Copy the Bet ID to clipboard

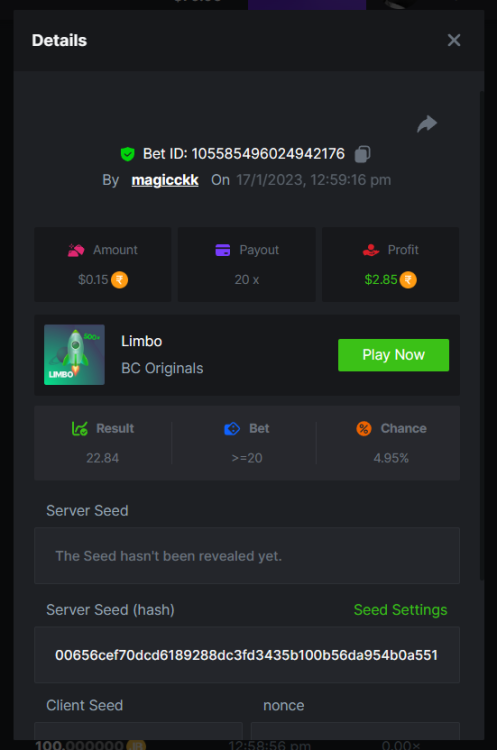coord(362,154)
